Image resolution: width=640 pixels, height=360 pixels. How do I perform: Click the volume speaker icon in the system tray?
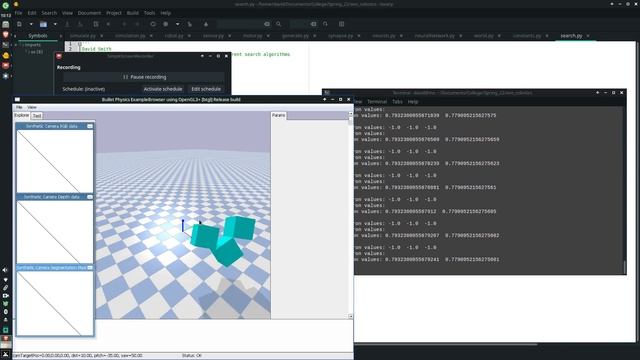[x=5, y=270]
